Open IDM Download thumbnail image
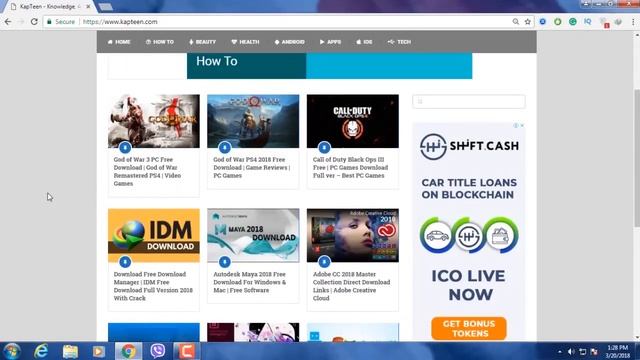 coord(154,236)
